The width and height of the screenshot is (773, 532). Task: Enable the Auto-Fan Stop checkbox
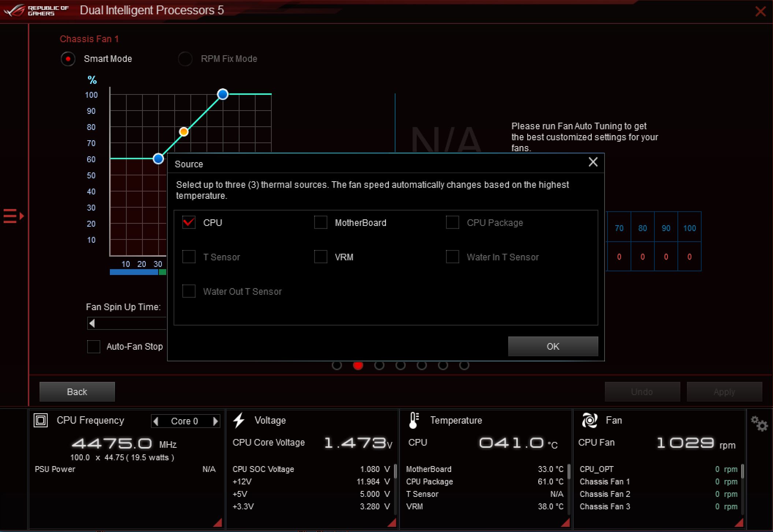click(x=94, y=346)
